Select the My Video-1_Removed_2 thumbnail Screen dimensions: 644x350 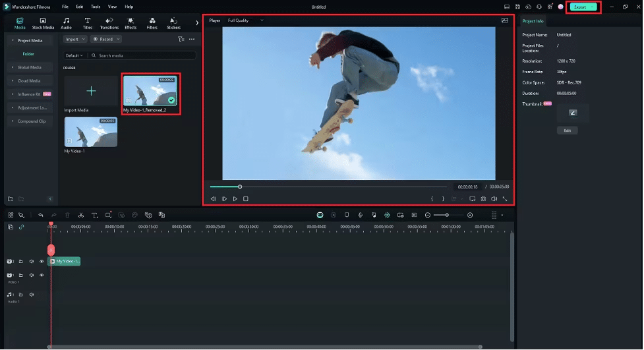(150, 90)
